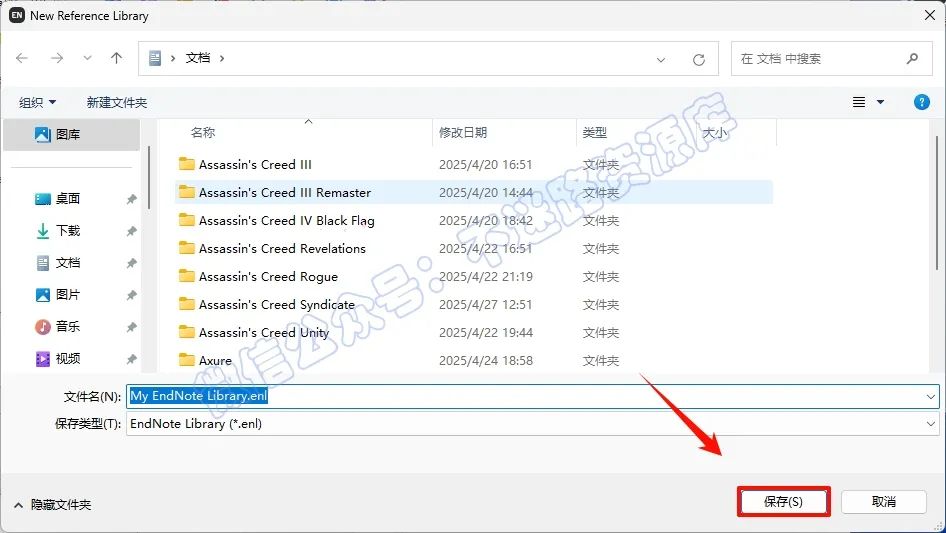Click the 桌面 desktop icon in sidebar

(x=43, y=199)
